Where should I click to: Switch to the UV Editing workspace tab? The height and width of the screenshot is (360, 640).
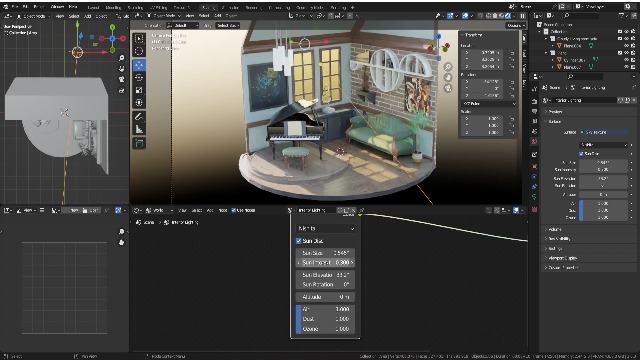[158, 7]
